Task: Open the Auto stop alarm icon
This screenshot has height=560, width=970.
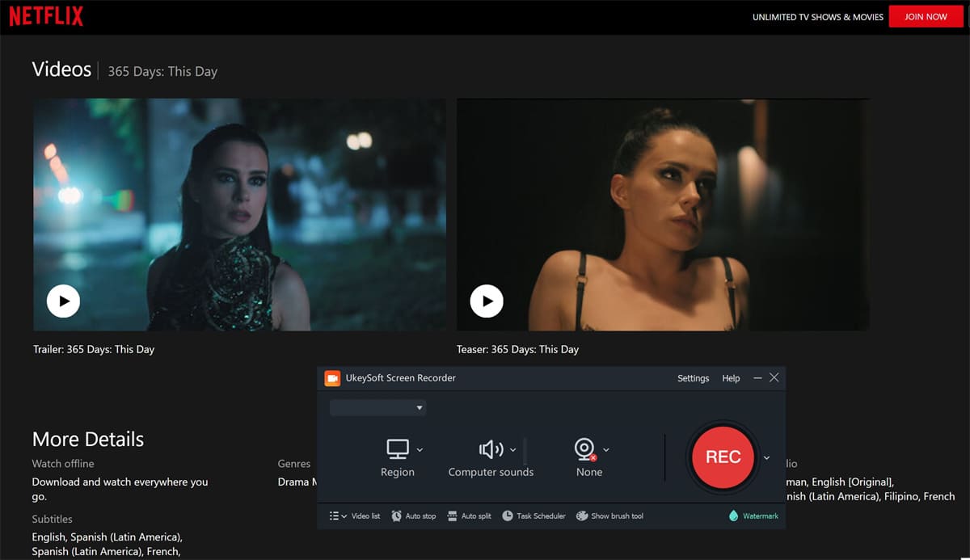Action: coord(396,516)
